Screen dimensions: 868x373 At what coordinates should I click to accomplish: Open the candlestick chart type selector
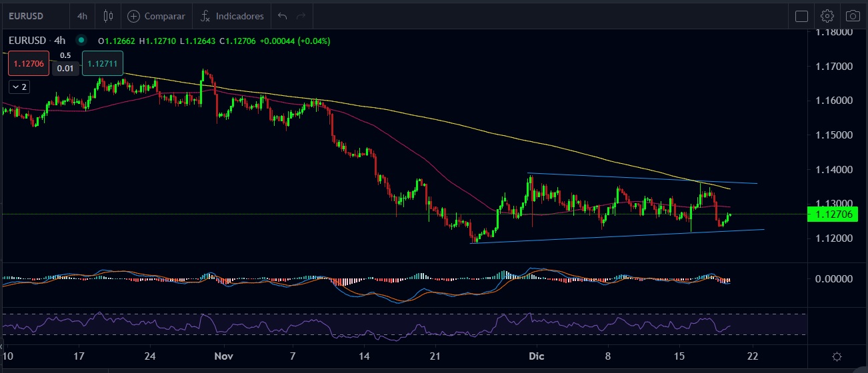[x=107, y=15]
